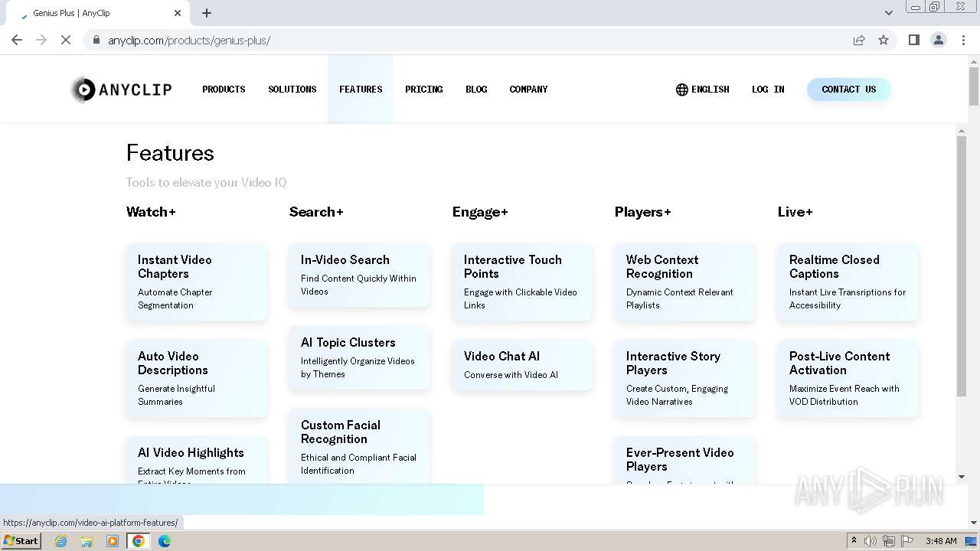Image resolution: width=980 pixels, height=551 pixels.
Task: Open the Company menu
Action: click(x=528, y=90)
